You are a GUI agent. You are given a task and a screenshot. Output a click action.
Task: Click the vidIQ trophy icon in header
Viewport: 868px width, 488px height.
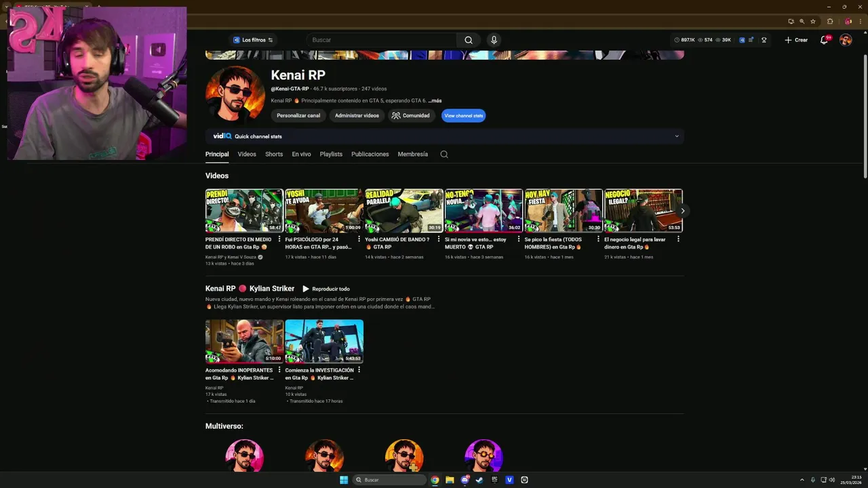point(764,40)
